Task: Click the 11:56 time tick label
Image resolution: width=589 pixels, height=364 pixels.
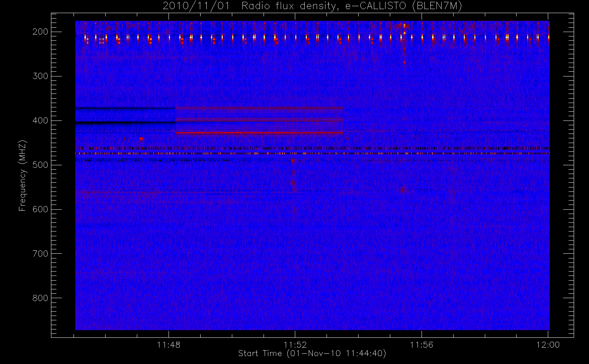Action: point(422,345)
